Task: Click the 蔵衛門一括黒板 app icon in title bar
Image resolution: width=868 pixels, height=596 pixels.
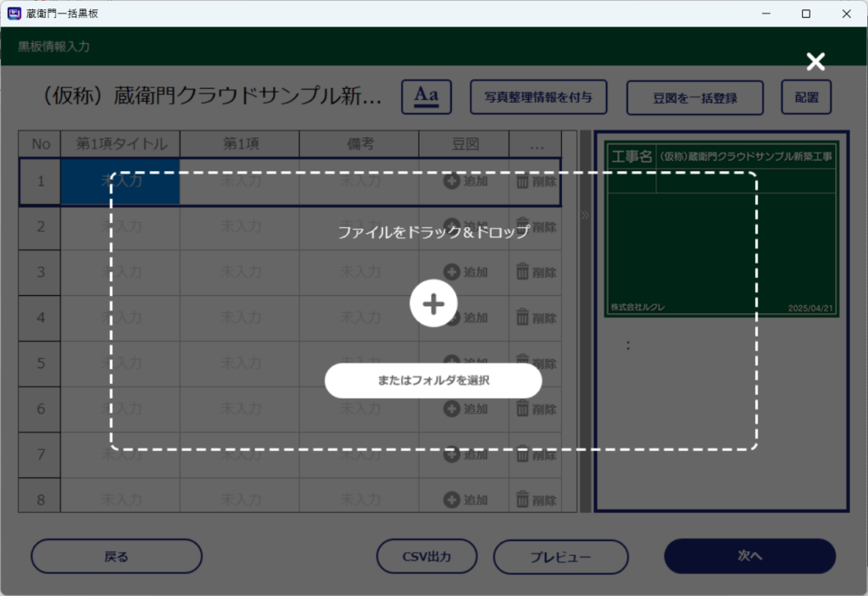Action: click(x=14, y=14)
